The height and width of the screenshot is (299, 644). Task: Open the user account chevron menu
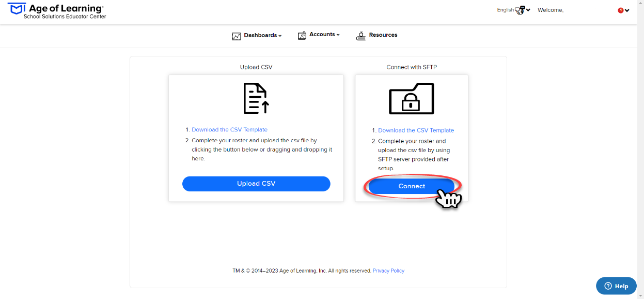pos(627,10)
